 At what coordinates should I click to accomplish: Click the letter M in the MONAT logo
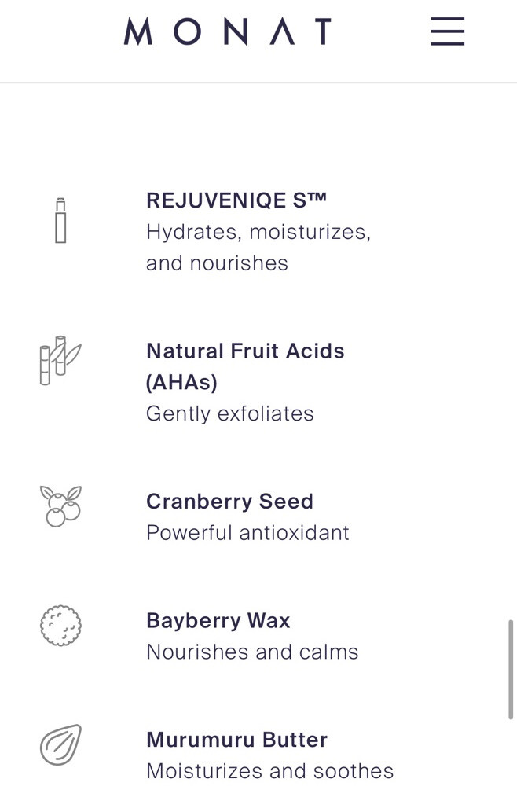[138, 31]
